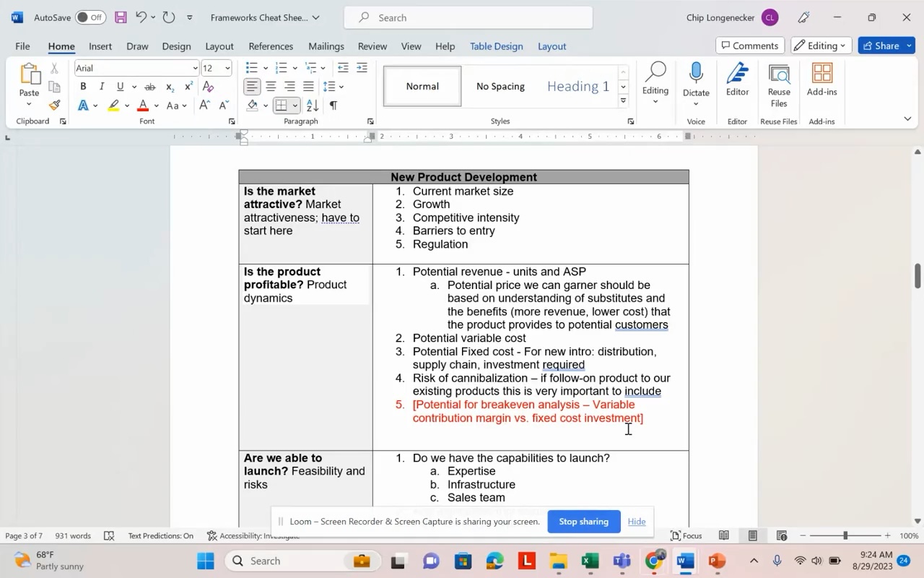Select the Format Painter brush icon
Screen dimensions: 924x578
(55, 105)
